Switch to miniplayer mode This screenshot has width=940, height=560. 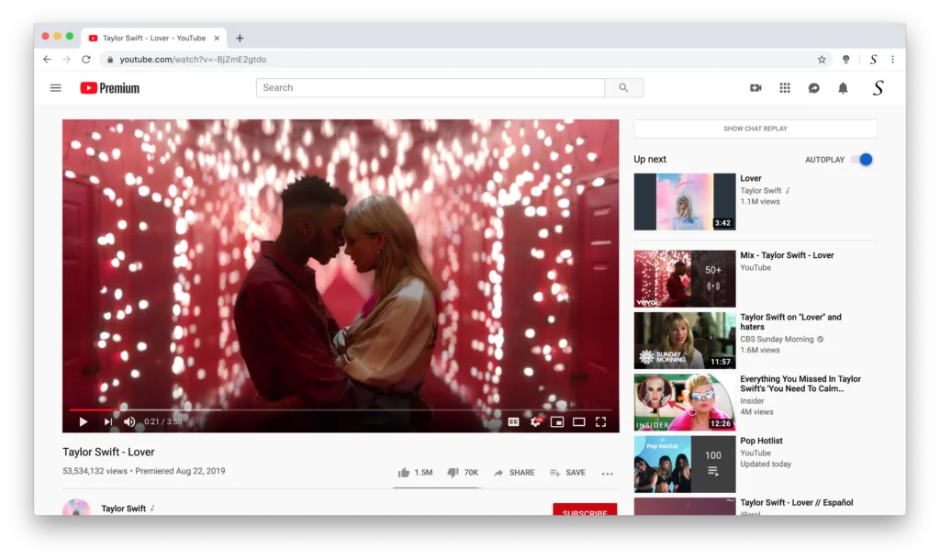point(557,421)
